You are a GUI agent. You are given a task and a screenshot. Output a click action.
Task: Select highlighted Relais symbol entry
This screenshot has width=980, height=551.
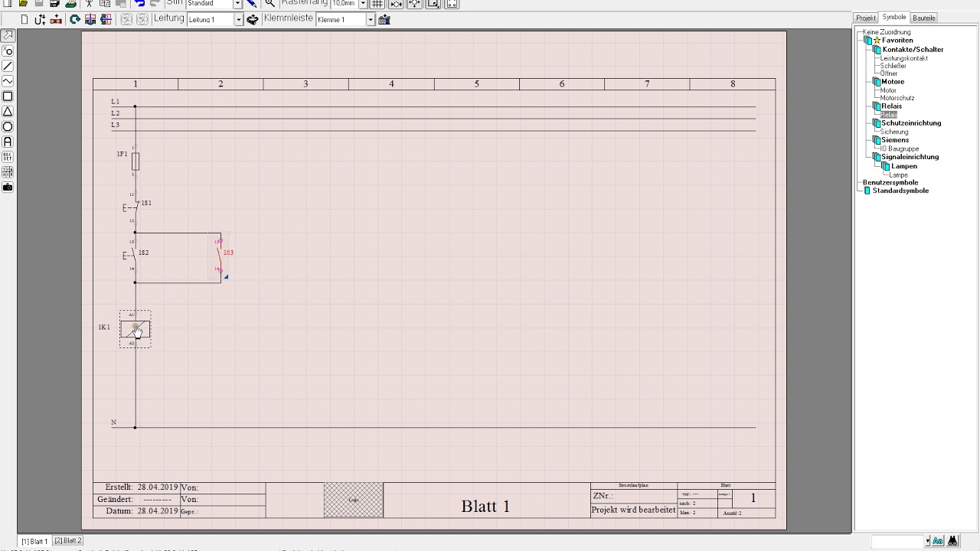pos(888,115)
